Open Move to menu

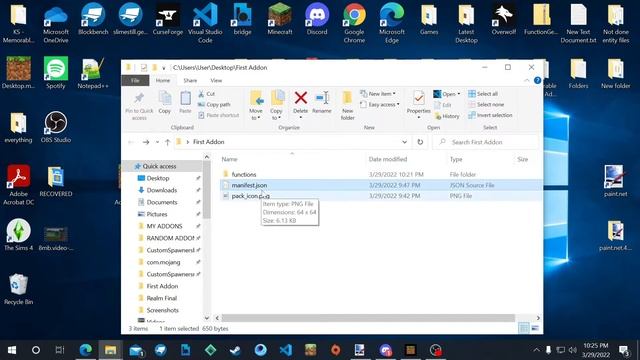point(256,105)
